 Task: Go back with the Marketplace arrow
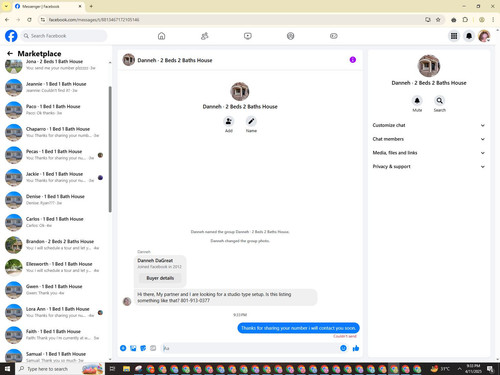(10, 53)
